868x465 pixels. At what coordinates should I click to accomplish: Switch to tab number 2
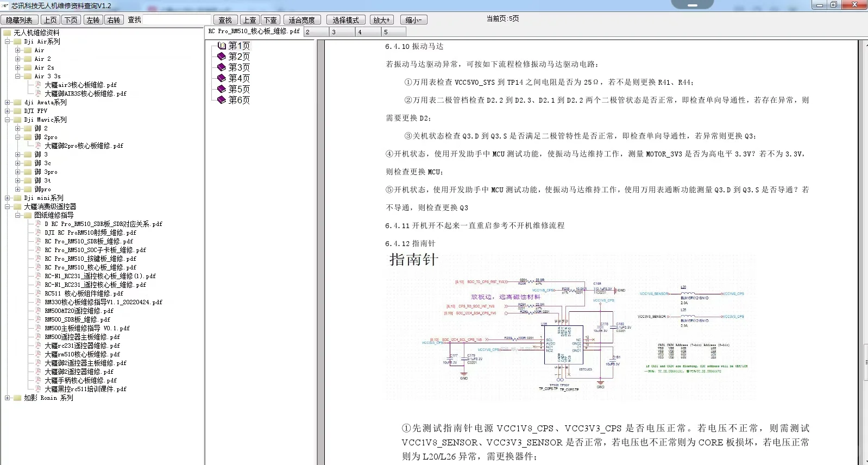coord(315,32)
